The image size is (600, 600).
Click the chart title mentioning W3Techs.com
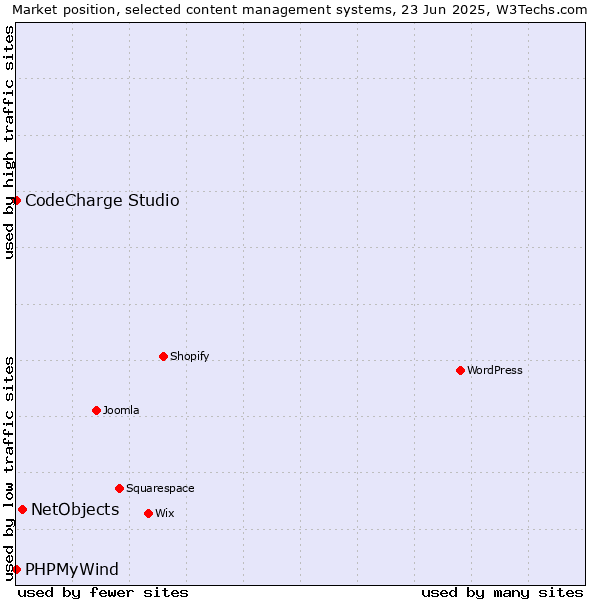pos(300,10)
